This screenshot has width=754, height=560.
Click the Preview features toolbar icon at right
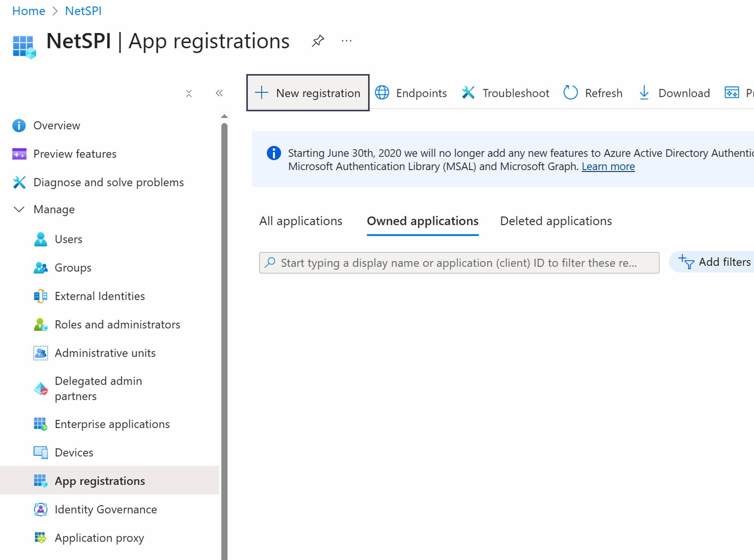tap(732, 93)
